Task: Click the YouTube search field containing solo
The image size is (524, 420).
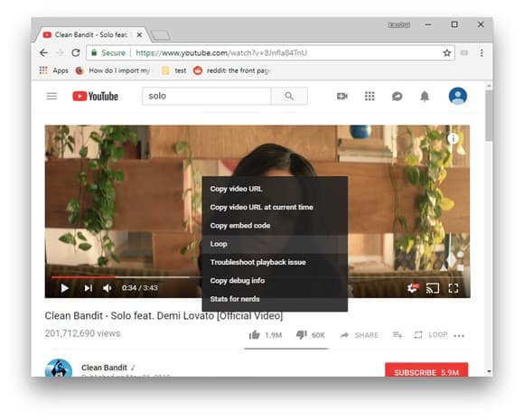Action: click(x=207, y=97)
